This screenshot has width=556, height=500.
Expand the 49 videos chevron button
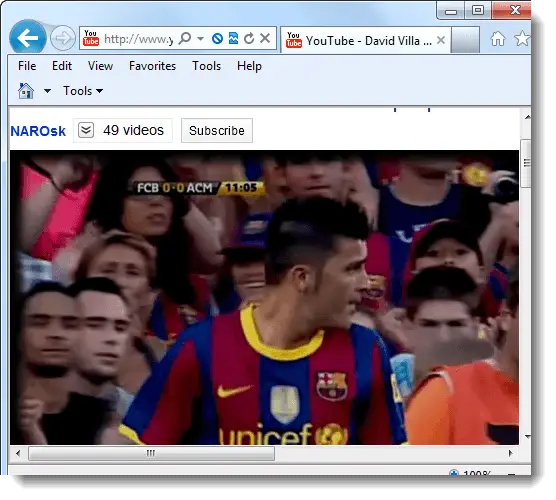coord(86,130)
